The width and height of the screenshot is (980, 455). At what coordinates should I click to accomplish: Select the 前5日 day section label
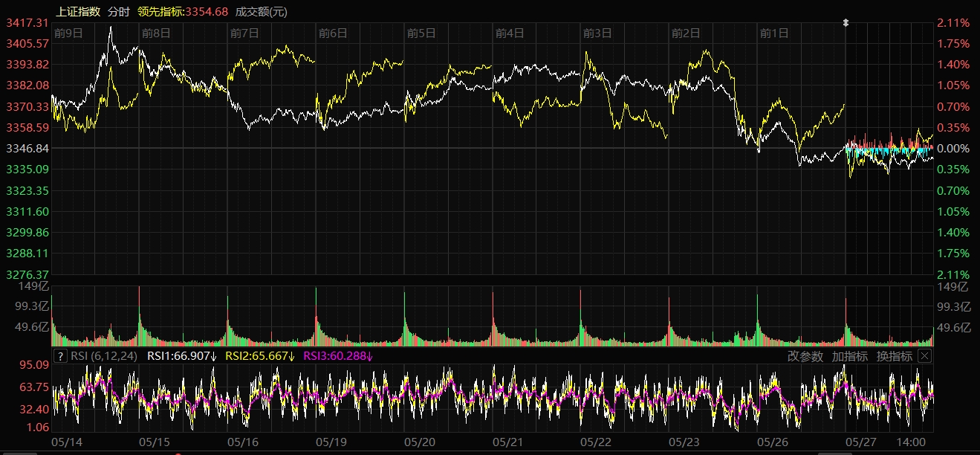click(421, 33)
